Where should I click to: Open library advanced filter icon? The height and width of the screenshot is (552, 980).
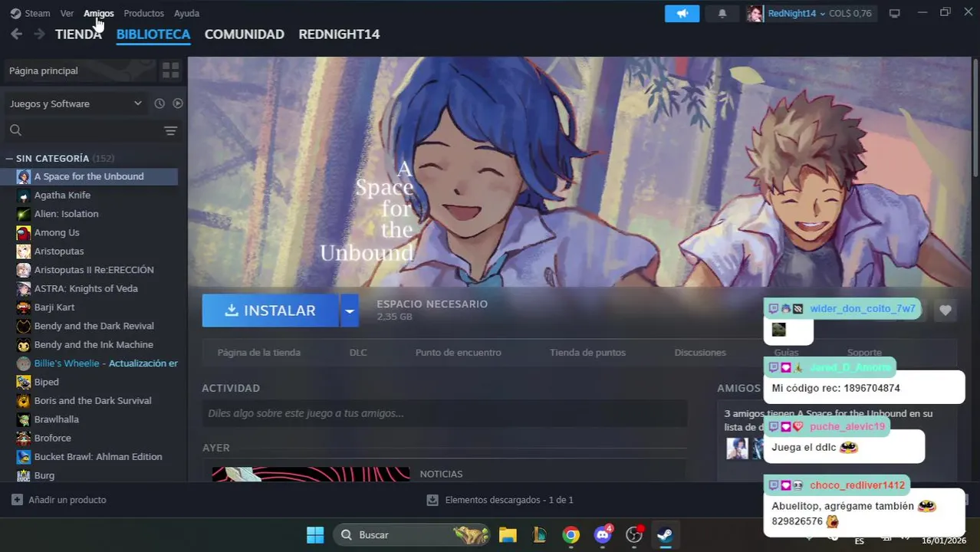click(170, 130)
